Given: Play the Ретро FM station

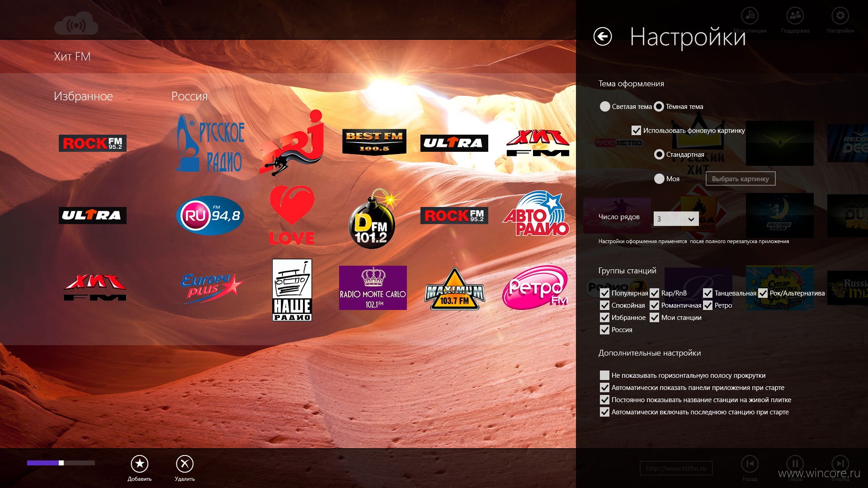Looking at the screenshot, I should (x=536, y=288).
